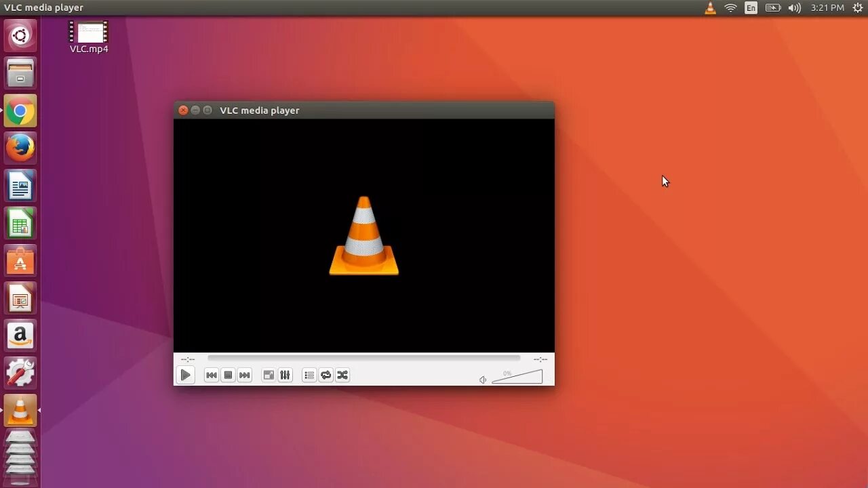Open LibreOffice Calc from launcher
The image size is (868, 488).
pyautogui.click(x=20, y=223)
